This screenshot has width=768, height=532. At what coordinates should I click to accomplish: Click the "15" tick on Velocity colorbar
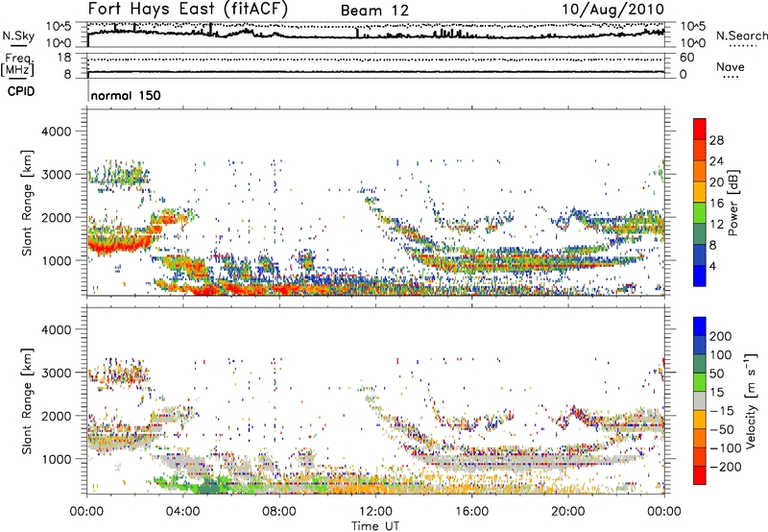click(716, 393)
